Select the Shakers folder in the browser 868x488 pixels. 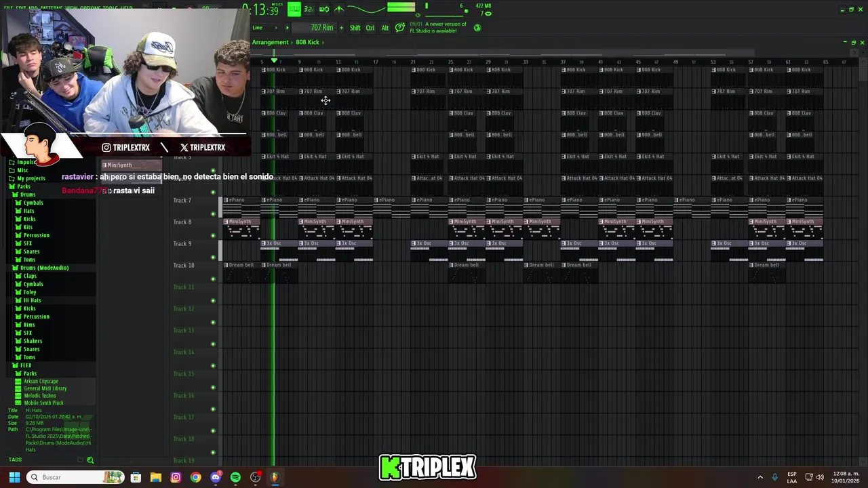[x=33, y=341]
